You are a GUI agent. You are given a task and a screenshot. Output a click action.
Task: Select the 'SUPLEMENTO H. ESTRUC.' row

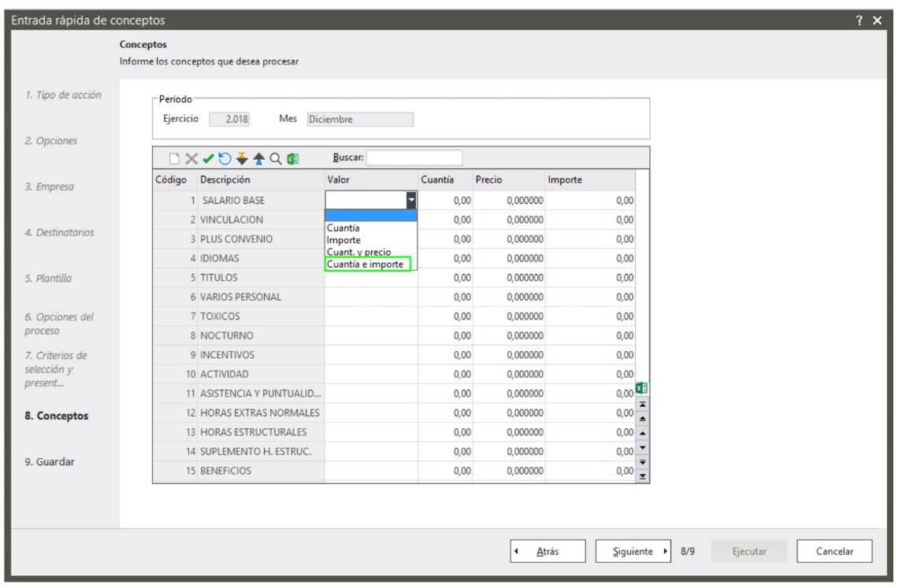coord(394,451)
